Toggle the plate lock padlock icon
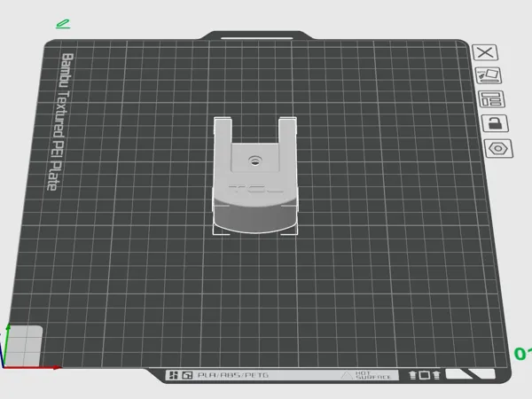The image size is (532, 399). (495, 123)
